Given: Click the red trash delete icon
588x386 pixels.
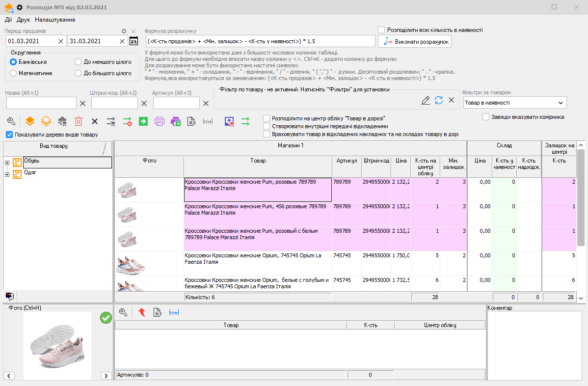Looking at the screenshot, I should pos(79,121).
